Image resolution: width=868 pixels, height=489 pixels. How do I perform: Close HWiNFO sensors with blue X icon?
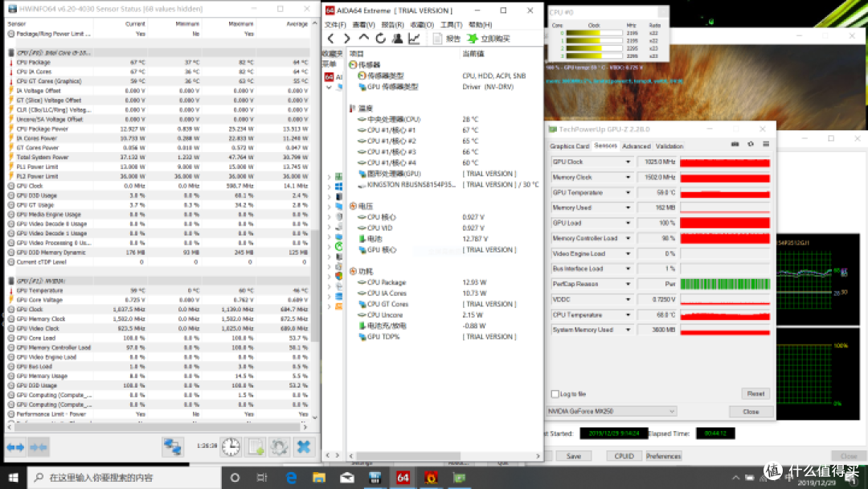pyautogui.click(x=303, y=446)
